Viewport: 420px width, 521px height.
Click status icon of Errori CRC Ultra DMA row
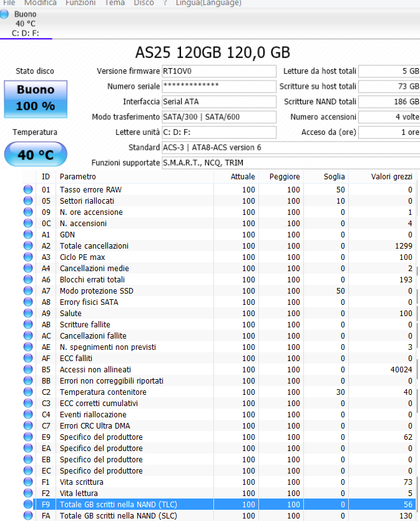tap(28, 425)
